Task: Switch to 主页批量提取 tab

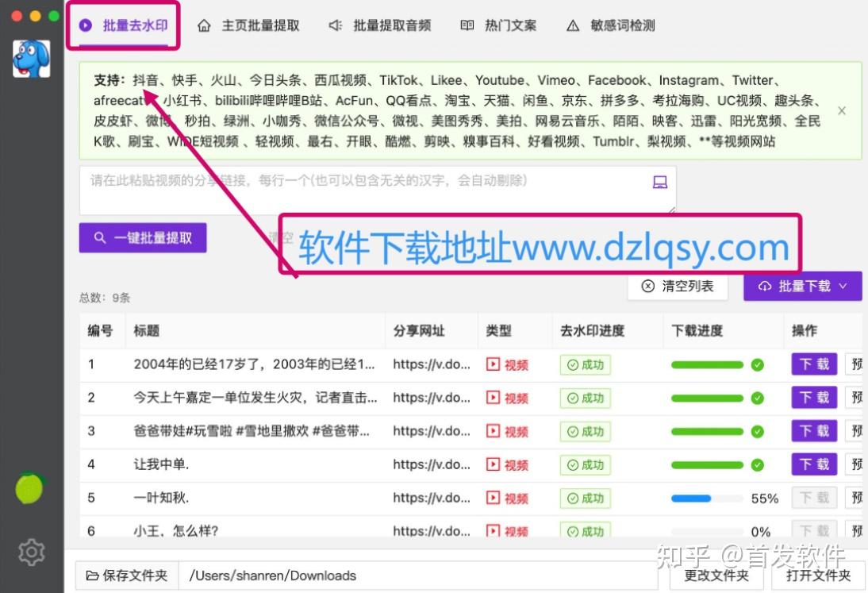Action: click(248, 25)
